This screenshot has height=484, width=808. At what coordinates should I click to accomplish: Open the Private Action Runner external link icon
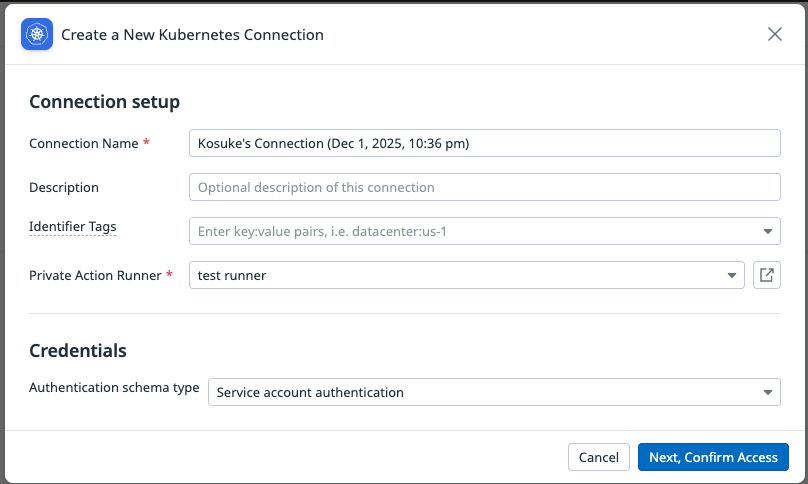pos(766,275)
